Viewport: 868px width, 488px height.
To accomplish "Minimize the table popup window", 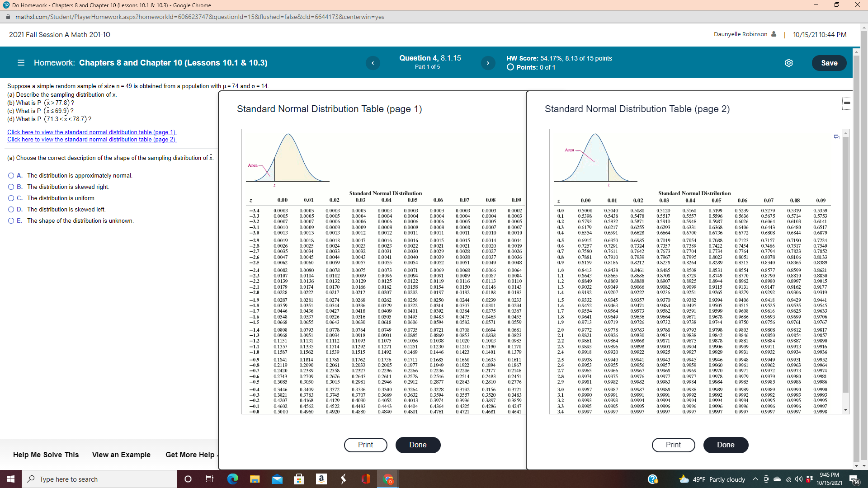I will coord(847,103).
